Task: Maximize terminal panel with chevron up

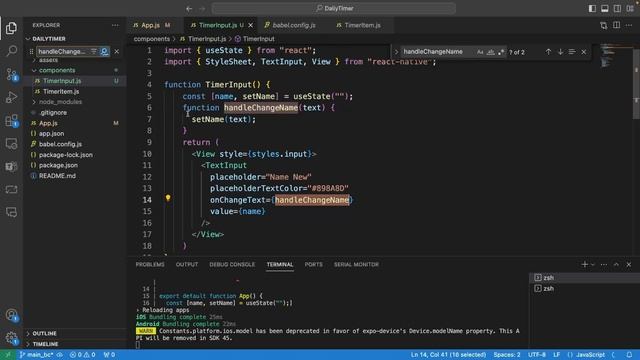Action: pyautogui.click(x=616, y=264)
